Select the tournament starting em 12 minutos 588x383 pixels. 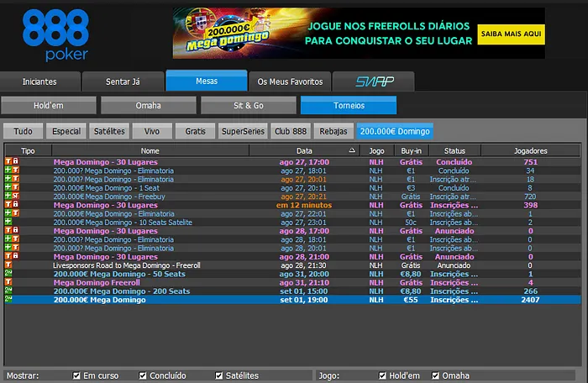click(x=292, y=205)
